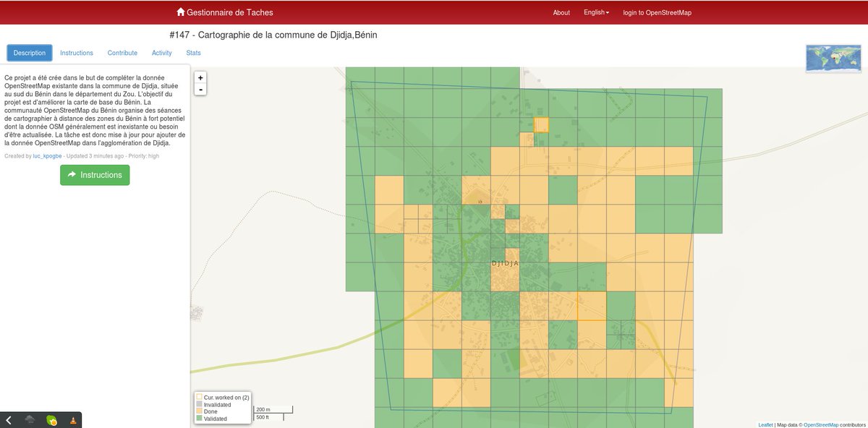Click the Leaflet attribution link
This screenshot has width=868, height=428.
click(765, 424)
